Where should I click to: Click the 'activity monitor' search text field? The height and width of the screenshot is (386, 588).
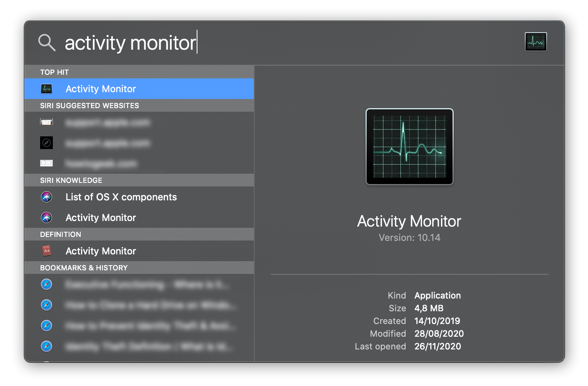coord(130,43)
